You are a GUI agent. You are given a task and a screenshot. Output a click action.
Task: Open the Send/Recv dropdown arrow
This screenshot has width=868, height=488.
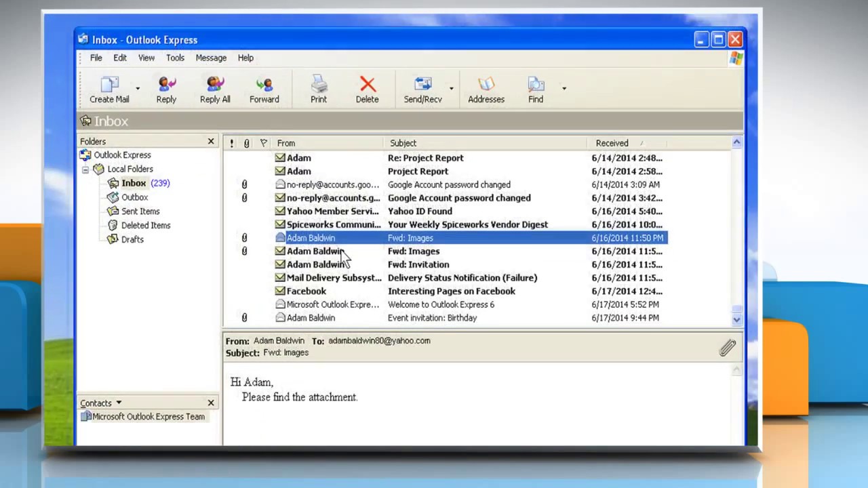pyautogui.click(x=451, y=89)
